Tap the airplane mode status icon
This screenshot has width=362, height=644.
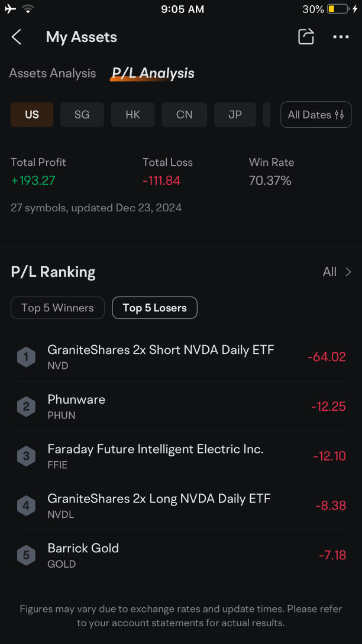point(10,9)
